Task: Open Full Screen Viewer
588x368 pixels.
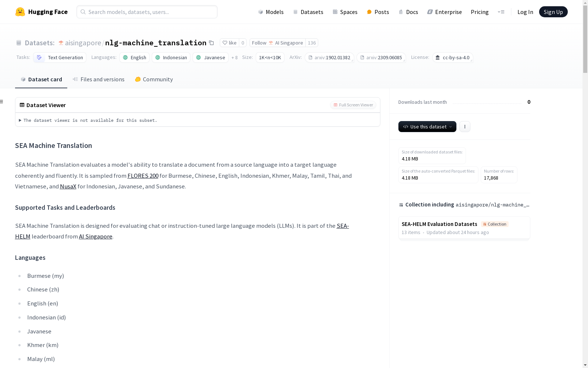Action: click(353, 105)
